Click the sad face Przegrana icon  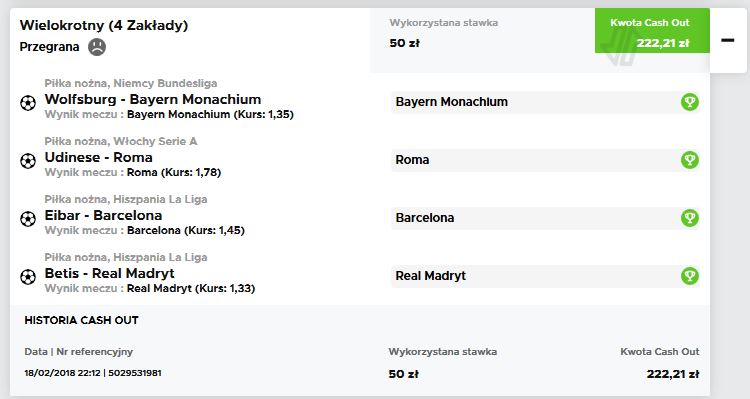tap(97, 47)
